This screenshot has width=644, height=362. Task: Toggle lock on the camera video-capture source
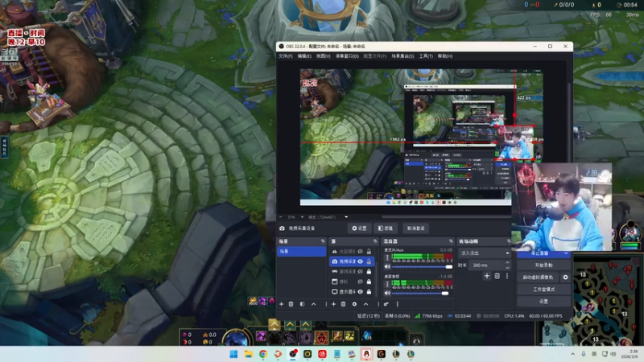[369, 261]
